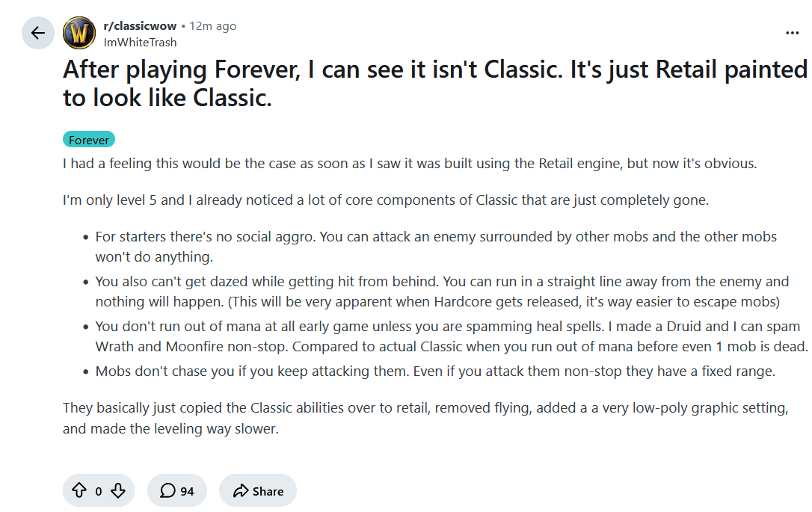The width and height of the screenshot is (812, 512).
Task: Click the 94 comments count
Action: pos(187,491)
